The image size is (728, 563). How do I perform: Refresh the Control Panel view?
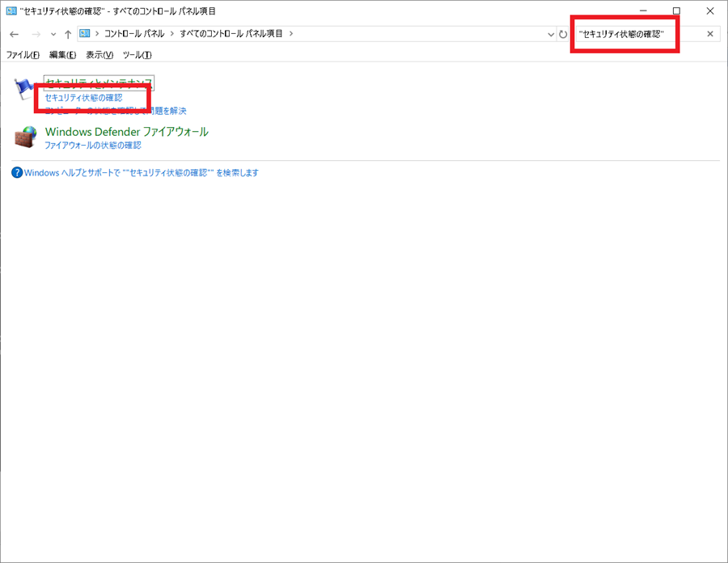pyautogui.click(x=563, y=34)
